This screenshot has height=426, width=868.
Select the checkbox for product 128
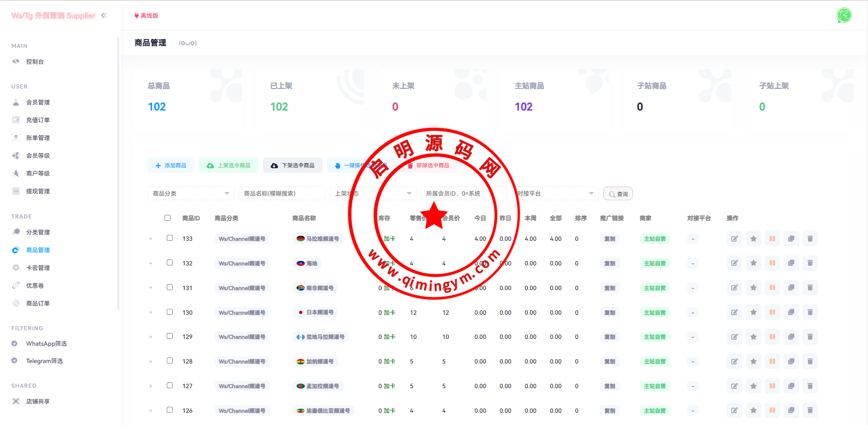[170, 361]
